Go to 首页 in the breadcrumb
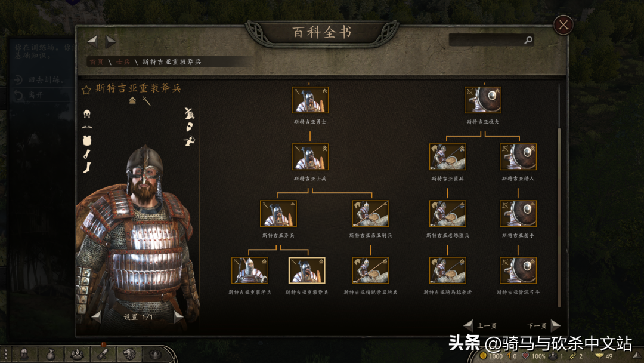Screen dimensions: 644x363 tap(97, 61)
